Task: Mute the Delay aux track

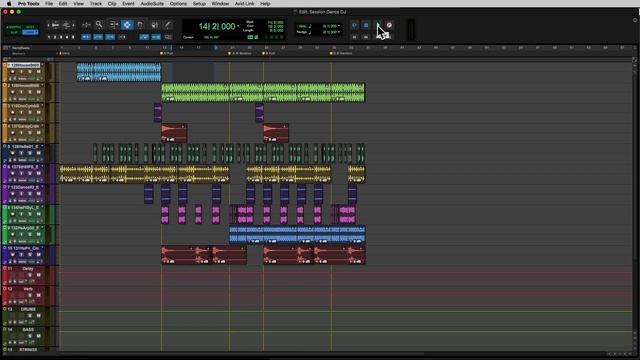Action: (38, 275)
